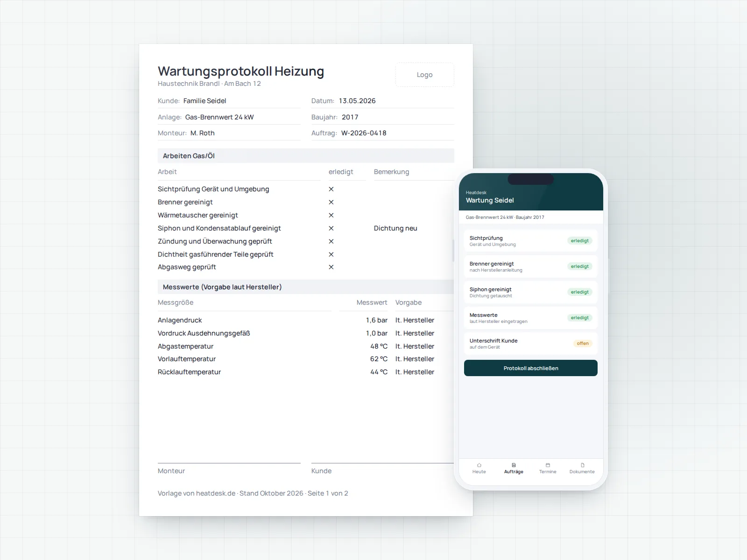
Task: Click the Datum field 13.05.2026
Action: (382, 101)
